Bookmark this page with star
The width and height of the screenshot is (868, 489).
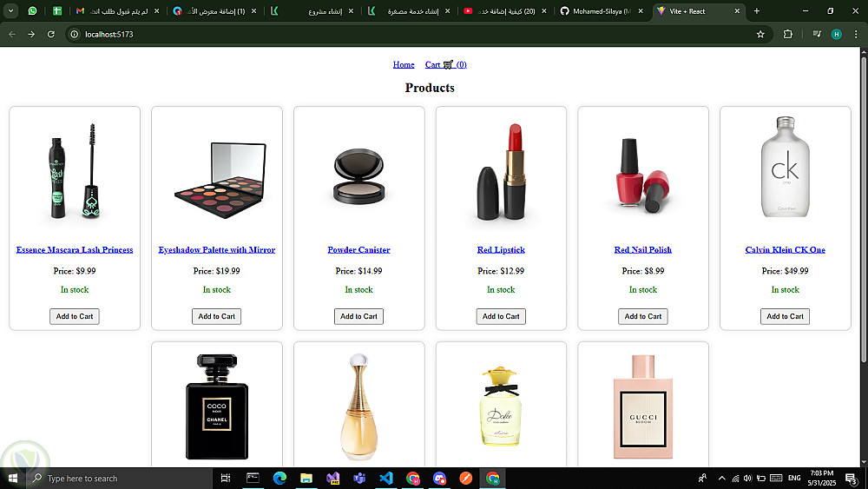(760, 35)
